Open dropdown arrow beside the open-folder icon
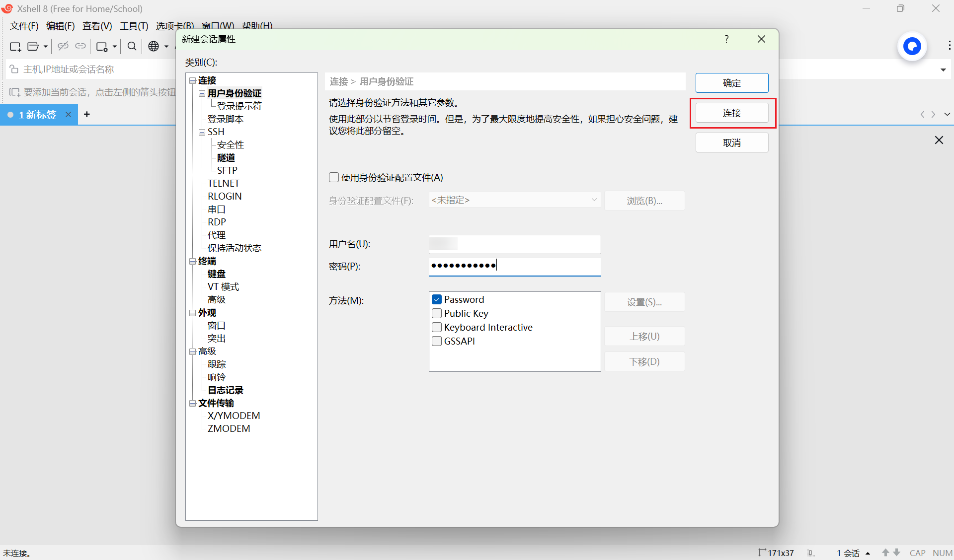The image size is (954, 560). [45, 47]
